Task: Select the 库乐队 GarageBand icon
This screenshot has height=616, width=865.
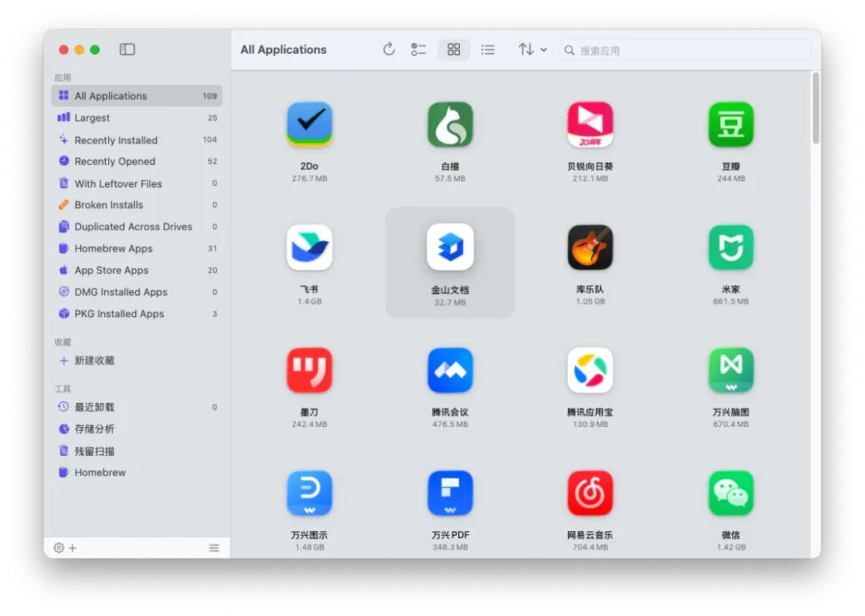Action: (590, 248)
